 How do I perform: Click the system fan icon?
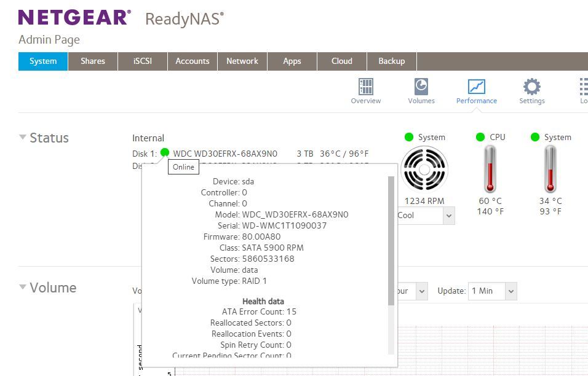(x=424, y=169)
